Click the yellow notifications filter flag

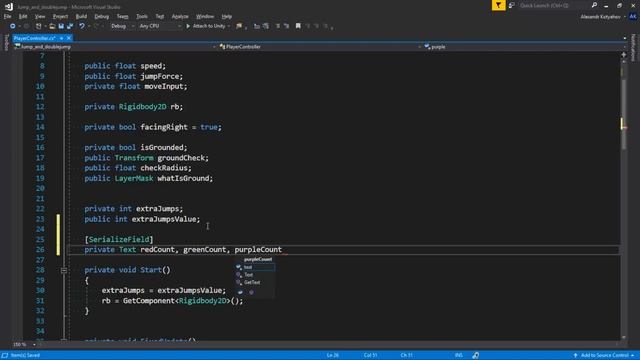pos(498,5)
